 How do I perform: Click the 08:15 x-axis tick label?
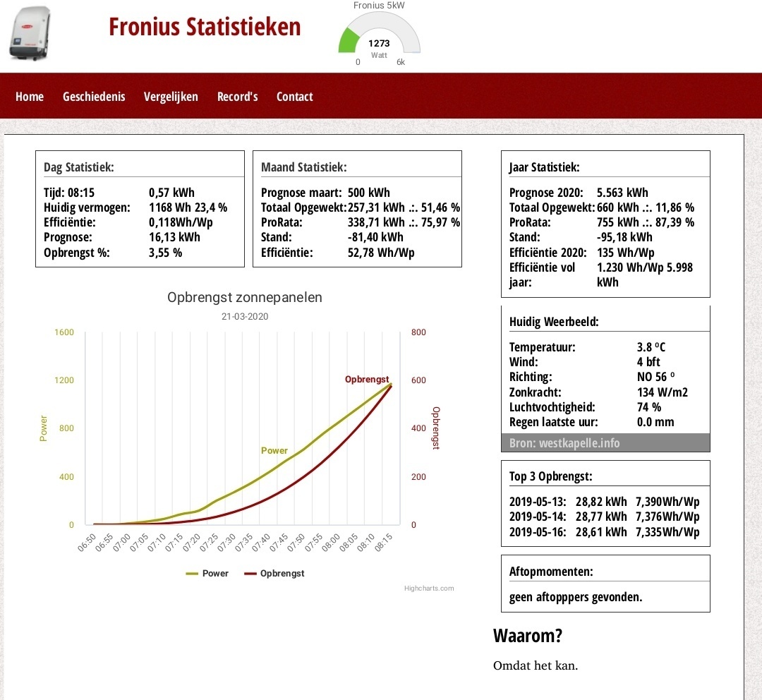click(x=384, y=542)
